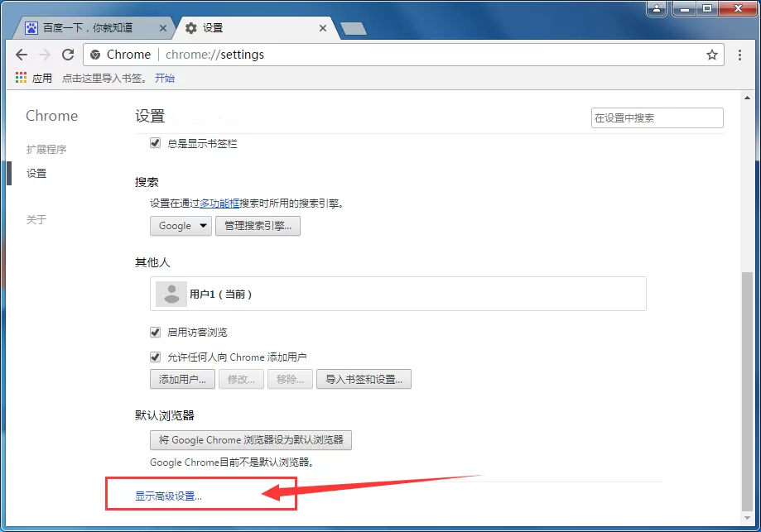Select 设置 in sidebar
This screenshot has height=532, width=761.
tap(36, 174)
